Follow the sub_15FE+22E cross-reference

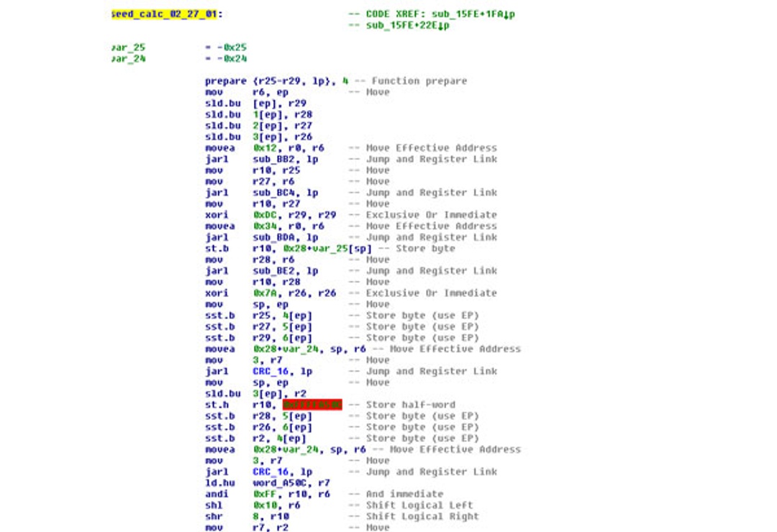click(408, 26)
